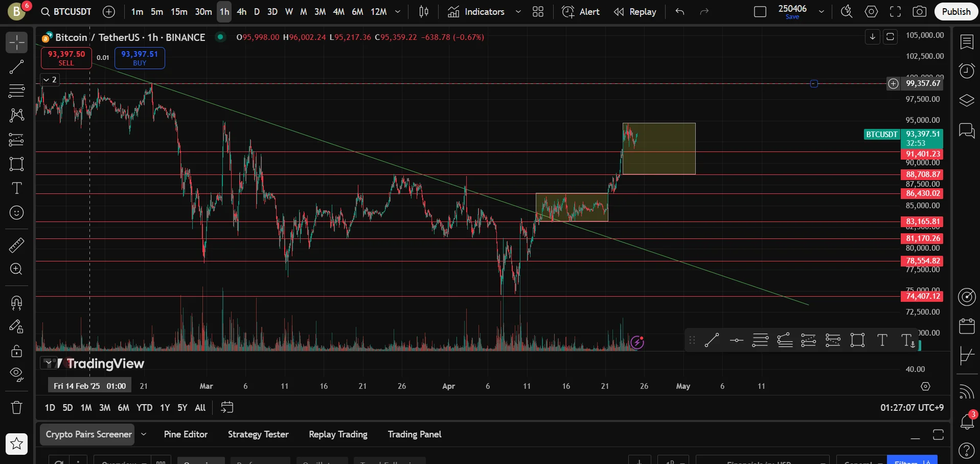The width and height of the screenshot is (980, 464).
Task: Click the BUY 93,397.51 button
Action: [x=140, y=58]
